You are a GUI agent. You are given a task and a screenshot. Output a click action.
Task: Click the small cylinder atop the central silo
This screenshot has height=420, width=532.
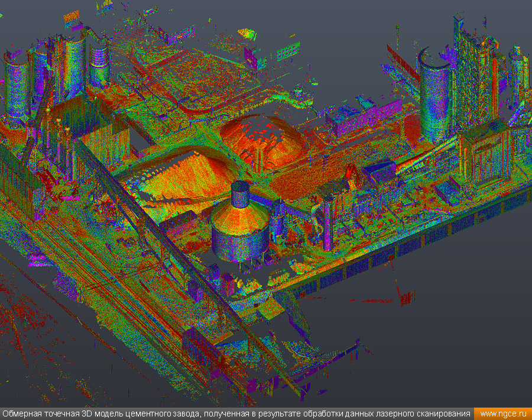point(241,194)
